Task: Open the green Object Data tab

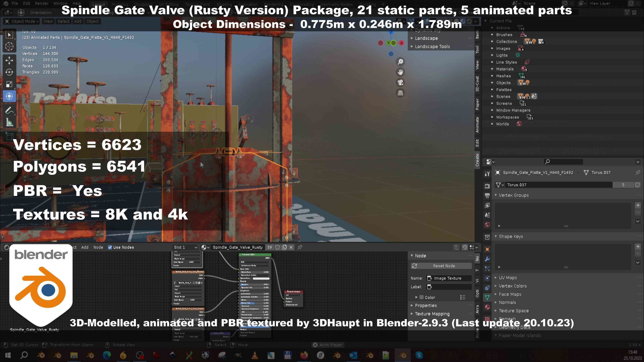Action: click(x=487, y=297)
